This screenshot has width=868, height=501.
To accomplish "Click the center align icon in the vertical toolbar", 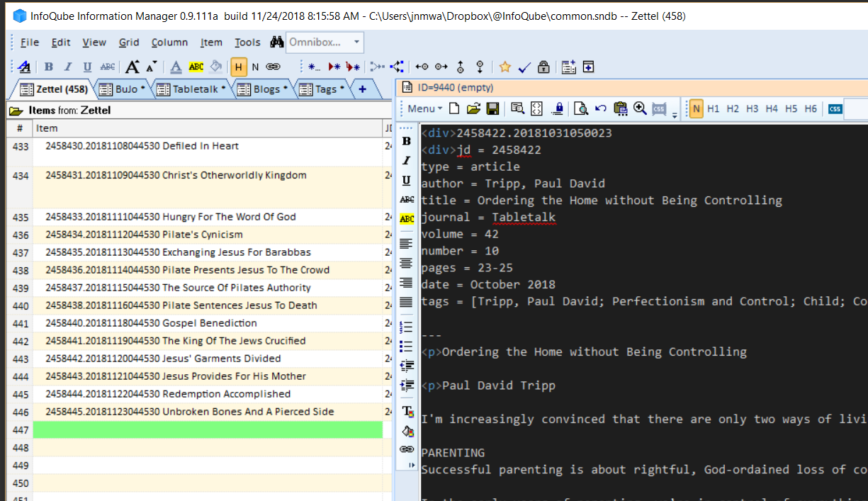I will 407,263.
